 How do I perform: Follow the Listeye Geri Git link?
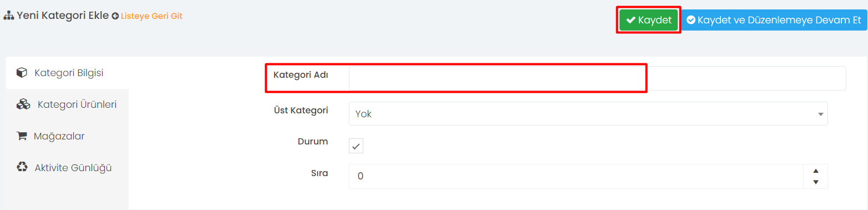pyautogui.click(x=151, y=16)
